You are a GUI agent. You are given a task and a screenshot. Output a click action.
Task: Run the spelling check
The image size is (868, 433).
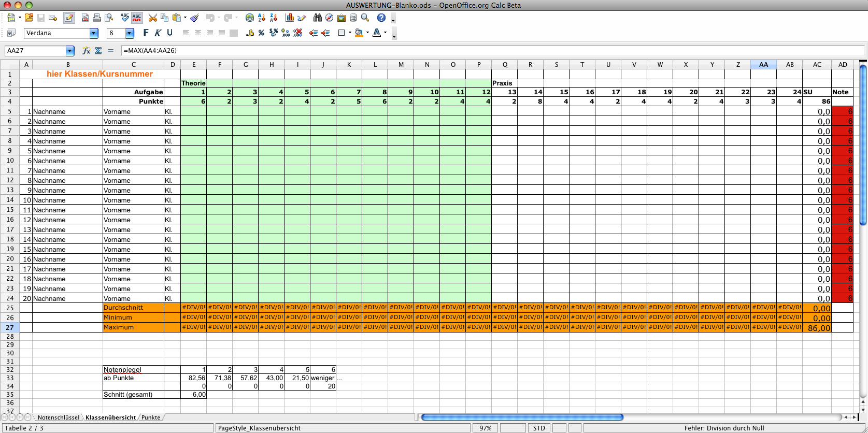pos(125,18)
